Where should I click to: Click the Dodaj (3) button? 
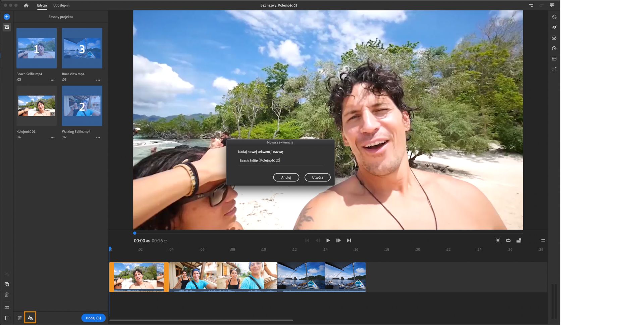coord(93,318)
